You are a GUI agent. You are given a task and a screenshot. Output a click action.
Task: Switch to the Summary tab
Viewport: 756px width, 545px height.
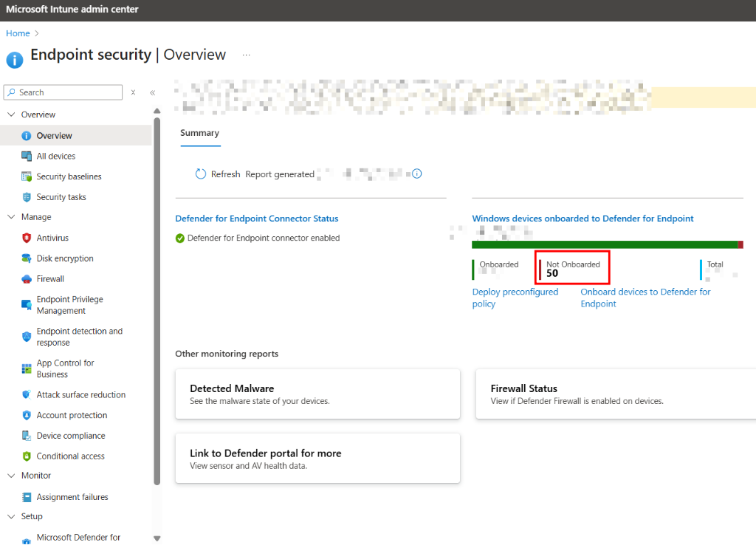click(x=199, y=133)
